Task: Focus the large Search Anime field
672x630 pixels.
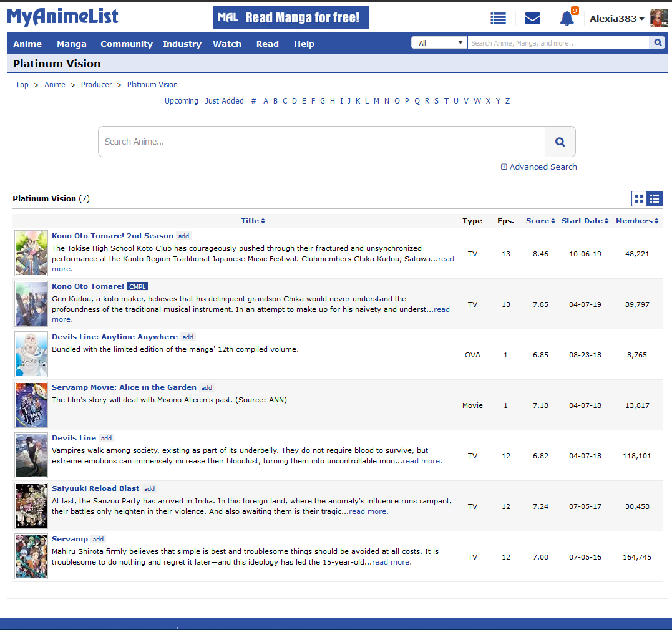Action: (x=321, y=142)
